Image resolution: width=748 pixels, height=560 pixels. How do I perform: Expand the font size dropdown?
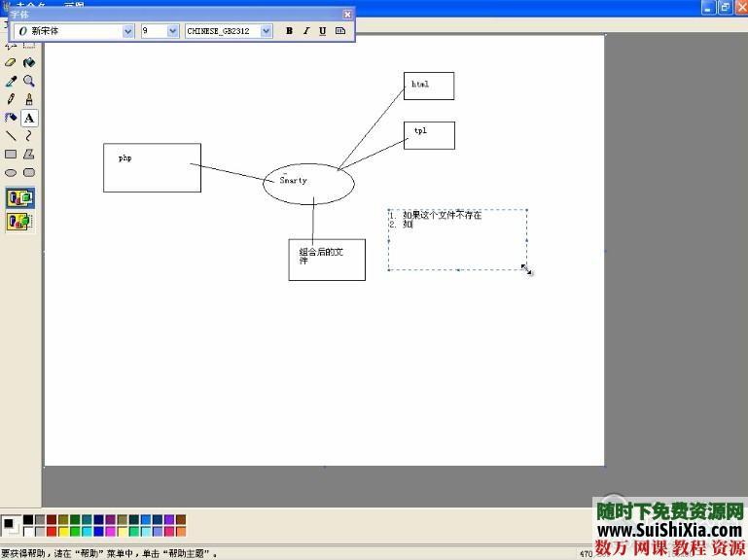coord(173,31)
